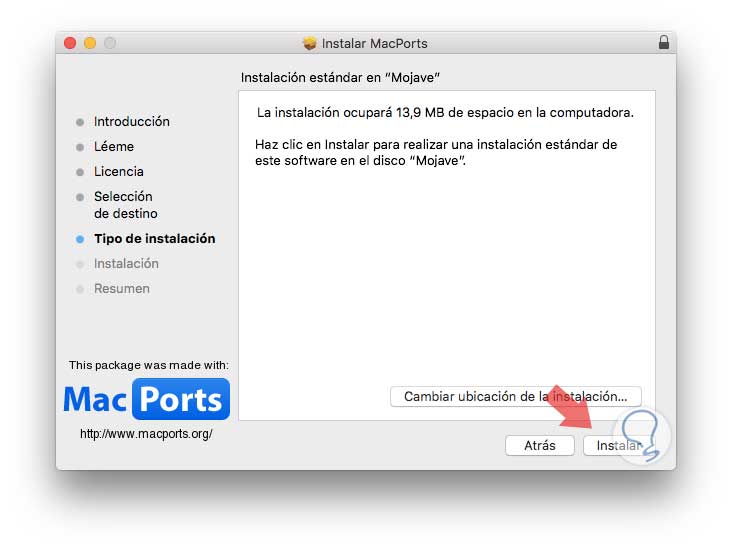Click text about 13,9 MB de espacio

pos(445,113)
